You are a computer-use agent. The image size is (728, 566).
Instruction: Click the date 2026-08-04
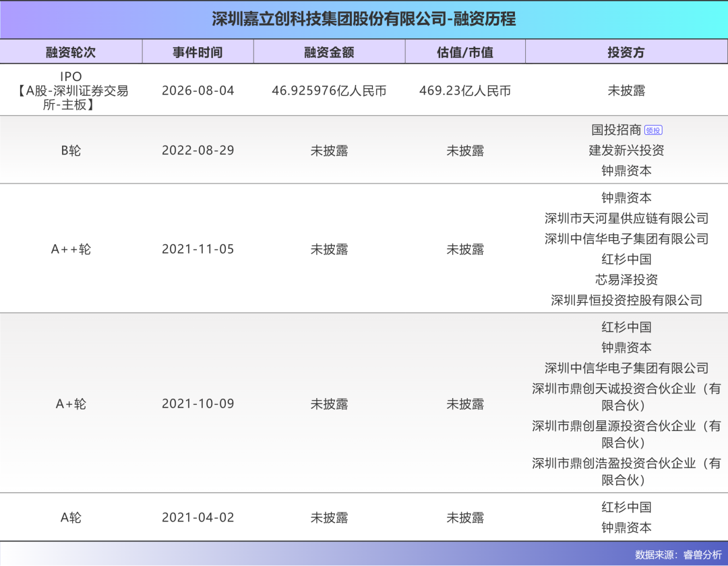pos(198,90)
